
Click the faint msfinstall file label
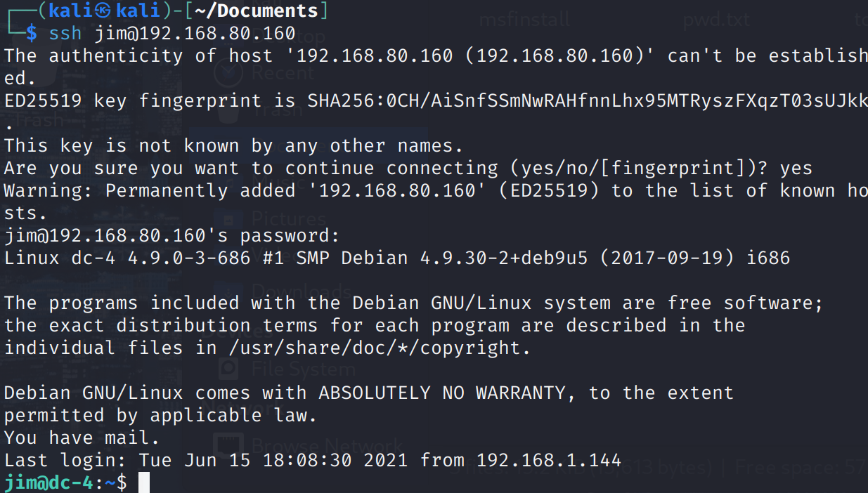(524, 20)
